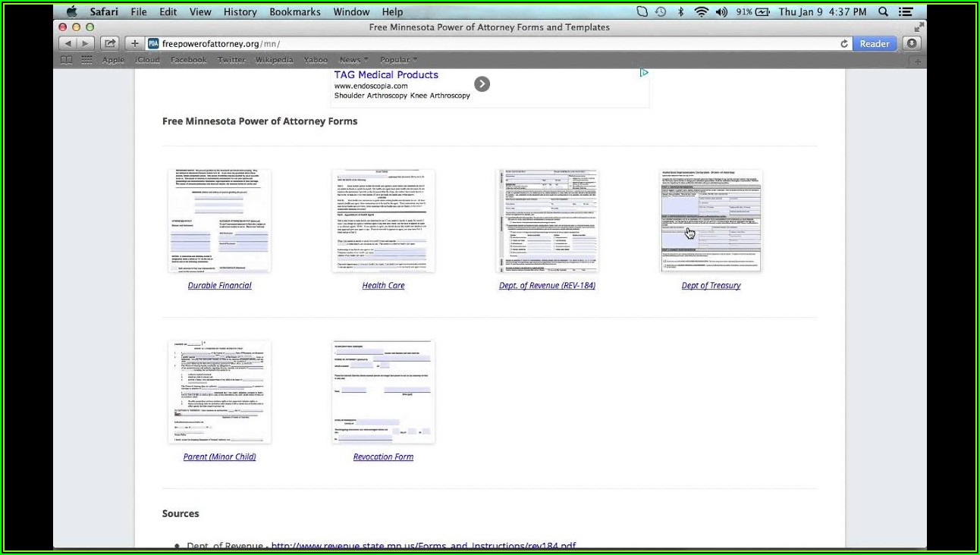
Task: Click the add bookmark plus button
Action: [134, 44]
